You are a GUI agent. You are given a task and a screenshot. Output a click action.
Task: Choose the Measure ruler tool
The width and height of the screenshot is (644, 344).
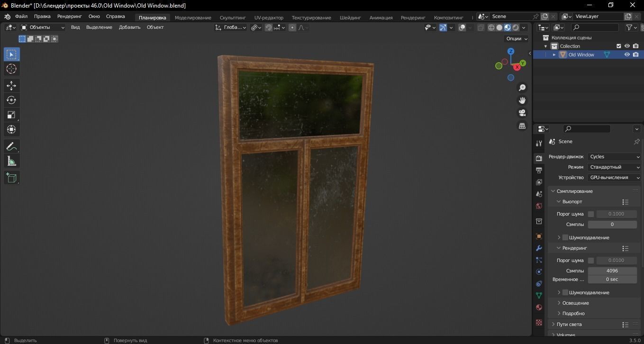pyautogui.click(x=11, y=161)
